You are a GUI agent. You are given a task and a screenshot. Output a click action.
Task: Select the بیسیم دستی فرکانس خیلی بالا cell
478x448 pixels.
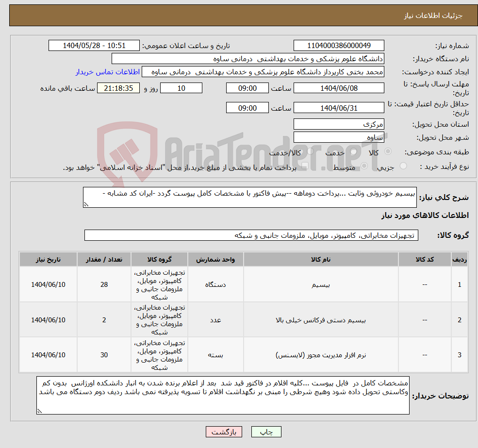(x=321, y=320)
